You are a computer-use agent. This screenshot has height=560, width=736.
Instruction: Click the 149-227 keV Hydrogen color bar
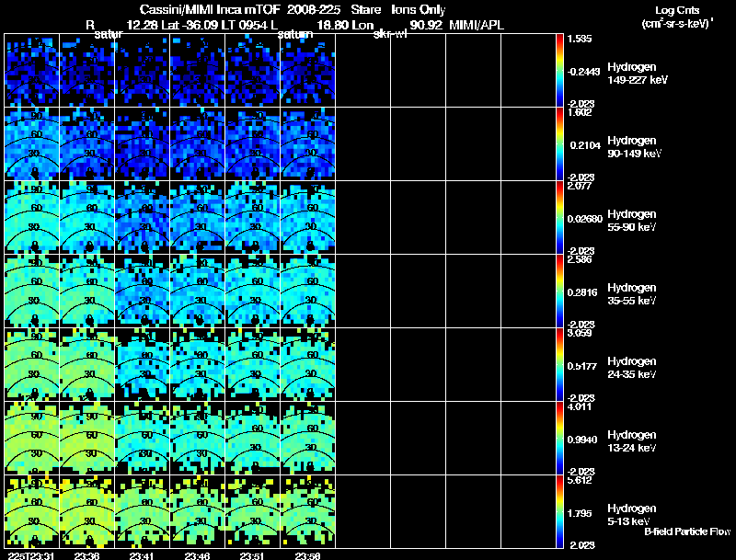point(560,70)
